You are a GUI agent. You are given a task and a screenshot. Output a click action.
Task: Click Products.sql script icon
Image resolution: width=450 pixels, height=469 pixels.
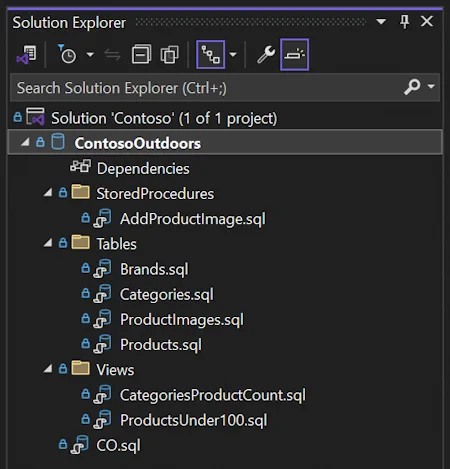[x=102, y=344]
